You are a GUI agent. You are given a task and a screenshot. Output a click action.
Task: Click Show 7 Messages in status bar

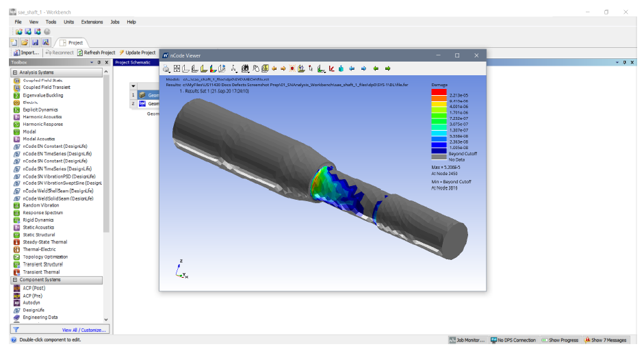pos(606,340)
